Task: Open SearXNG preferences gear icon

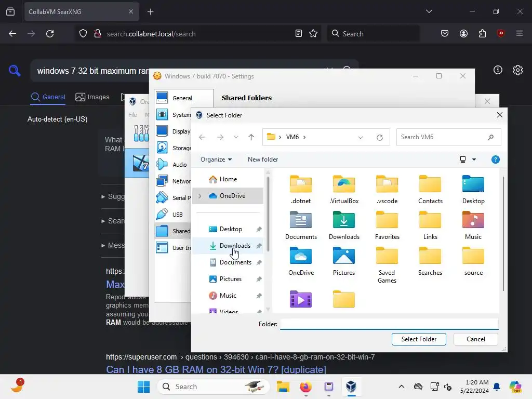Action: pyautogui.click(x=517, y=70)
